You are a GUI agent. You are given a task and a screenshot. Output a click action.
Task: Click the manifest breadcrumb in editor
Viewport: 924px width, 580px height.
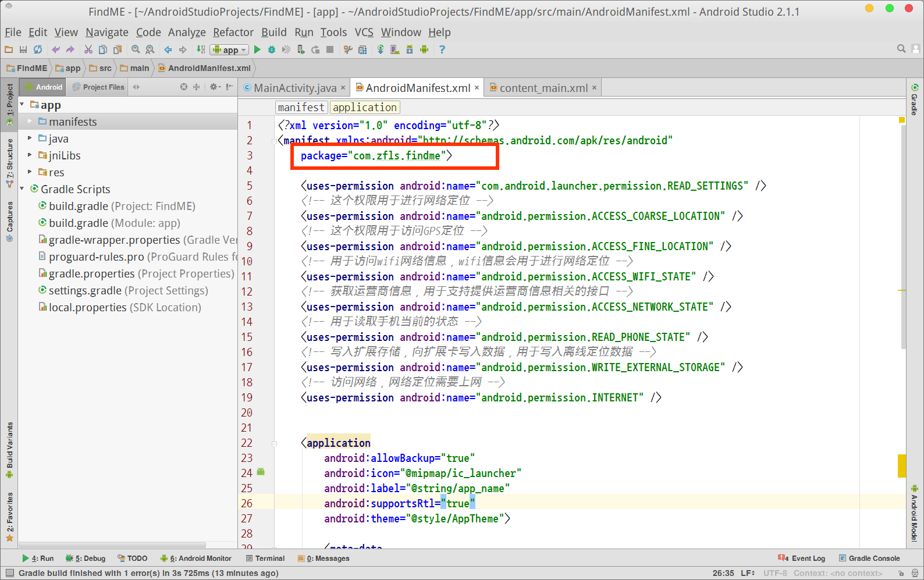tap(301, 108)
